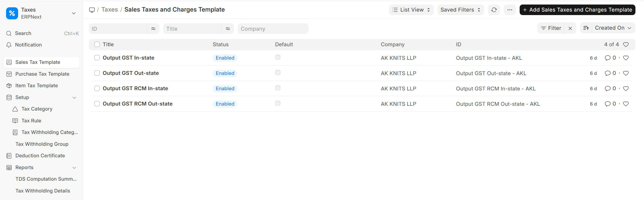Check the select-all checkbox in header
Viewport: 644px width, 200px height.
97,44
